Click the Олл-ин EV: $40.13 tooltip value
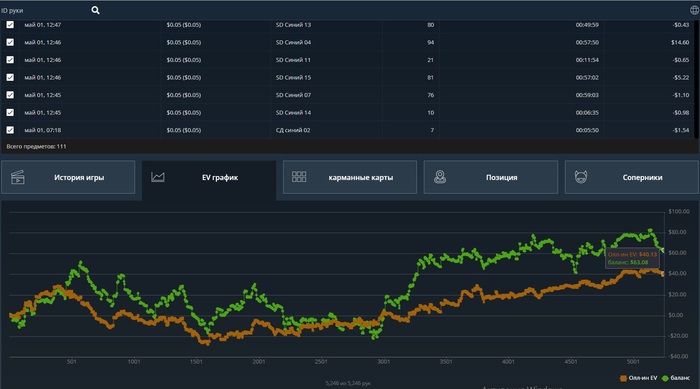The width and height of the screenshot is (700, 389). click(x=633, y=254)
